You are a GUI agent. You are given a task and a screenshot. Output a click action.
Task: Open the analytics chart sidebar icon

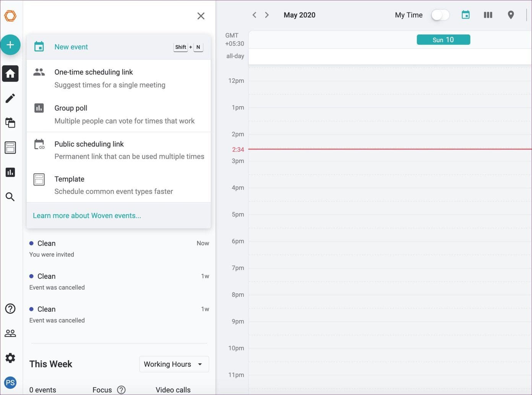(10, 172)
